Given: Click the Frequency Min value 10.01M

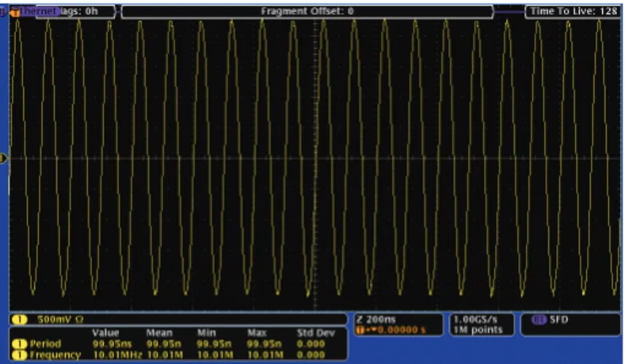Looking at the screenshot, I should 215,354.
